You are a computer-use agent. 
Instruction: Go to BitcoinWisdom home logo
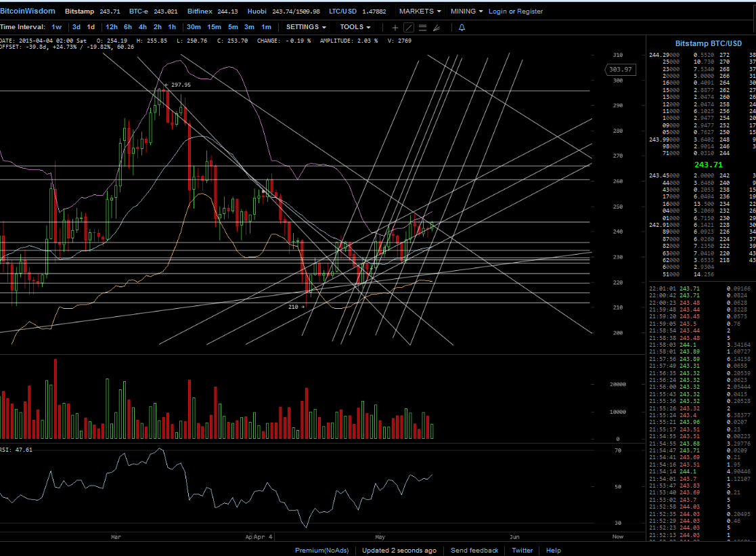[x=28, y=11]
